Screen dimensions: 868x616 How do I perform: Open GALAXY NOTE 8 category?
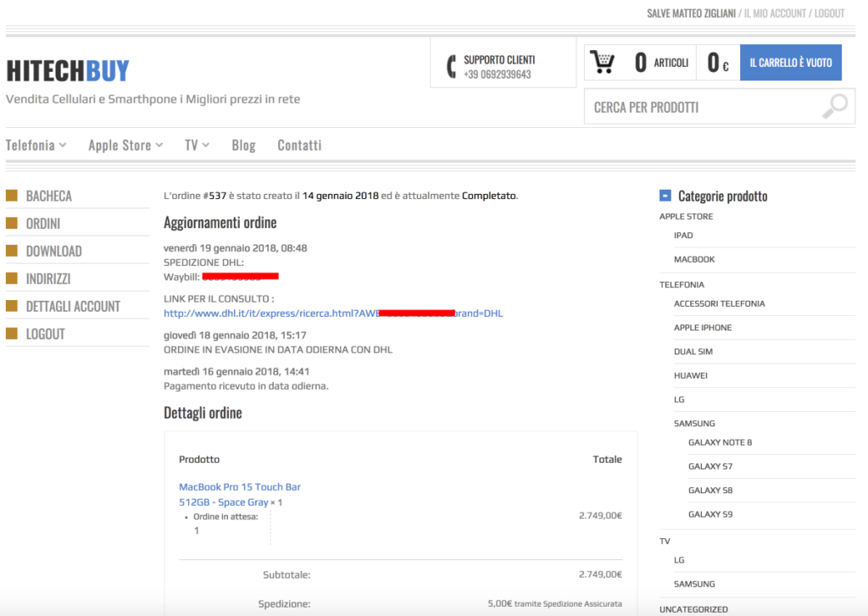(x=720, y=442)
